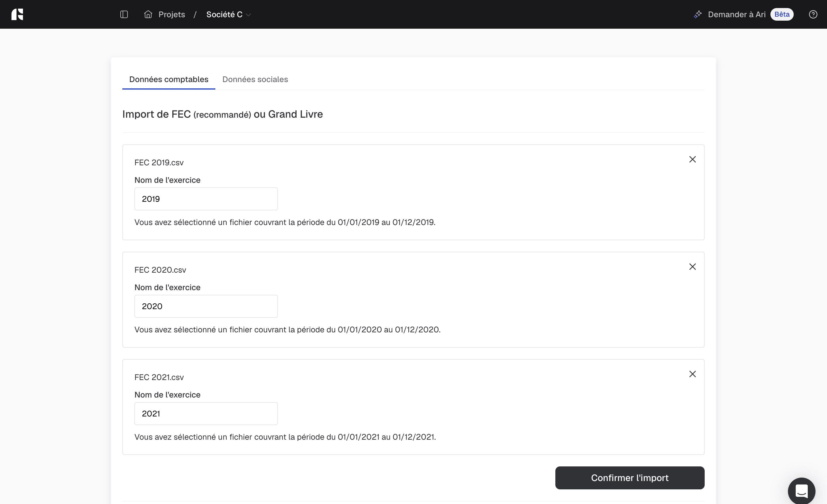Open the help question mark icon

pyautogui.click(x=813, y=14)
